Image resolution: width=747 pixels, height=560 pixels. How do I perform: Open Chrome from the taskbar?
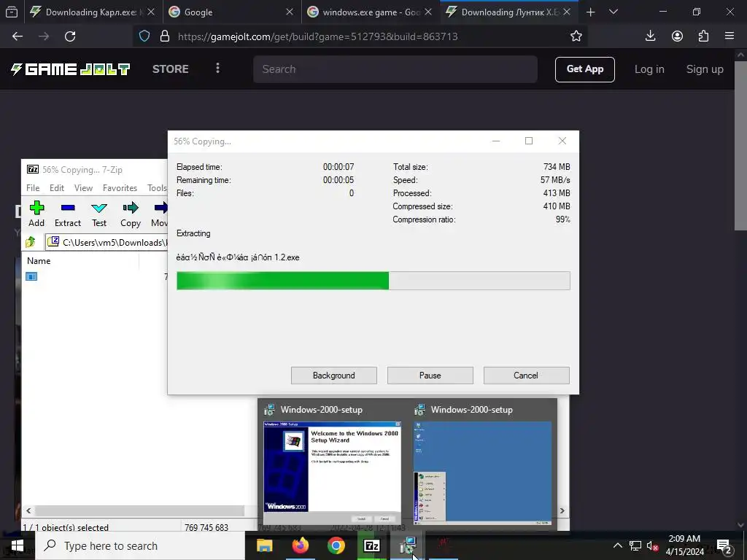click(x=336, y=545)
